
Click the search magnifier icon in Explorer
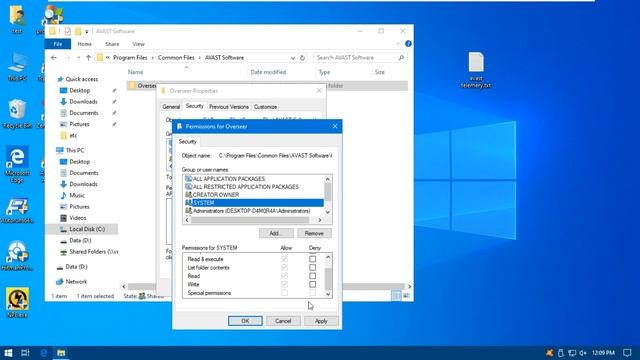(401, 58)
